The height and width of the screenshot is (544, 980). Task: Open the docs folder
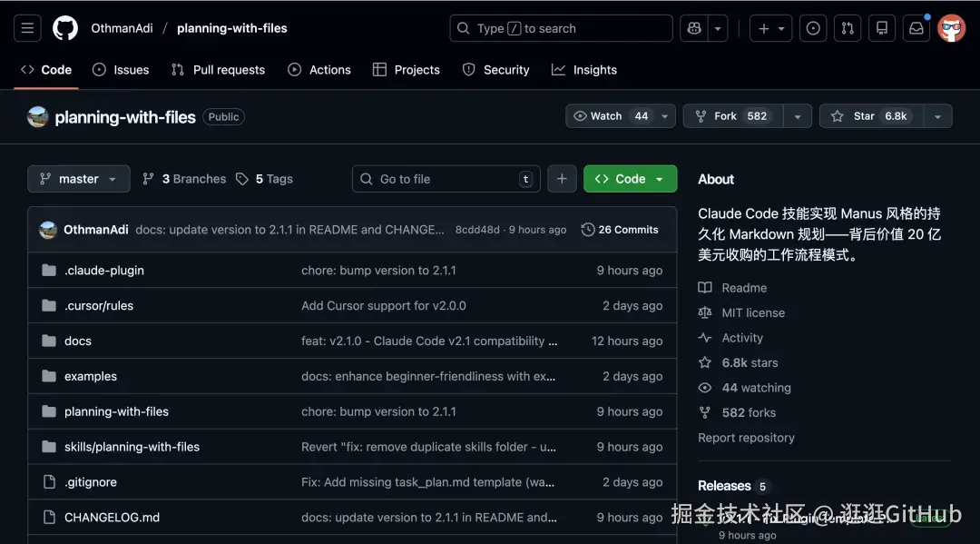(x=78, y=341)
